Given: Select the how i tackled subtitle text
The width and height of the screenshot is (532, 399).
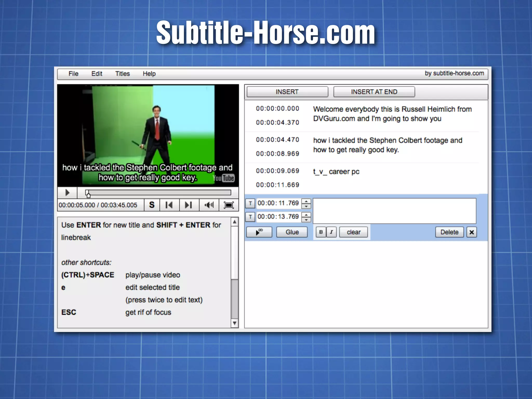Looking at the screenshot, I should [388, 145].
